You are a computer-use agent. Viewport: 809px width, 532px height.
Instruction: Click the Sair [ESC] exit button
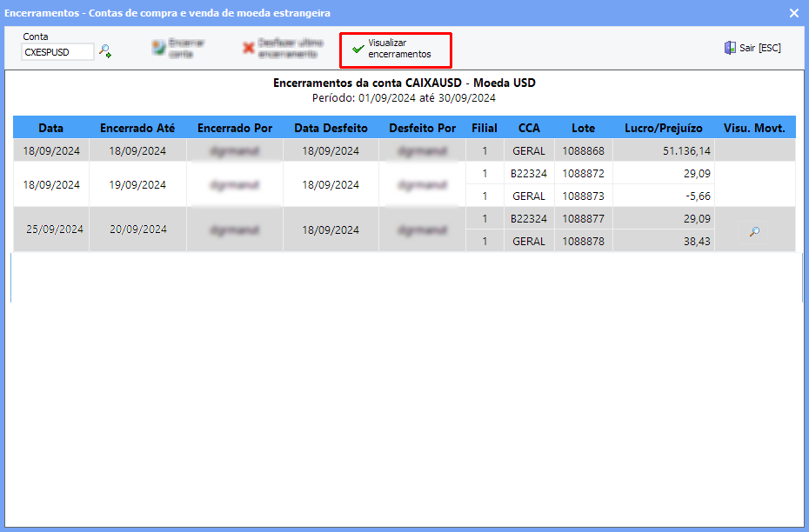coord(752,48)
